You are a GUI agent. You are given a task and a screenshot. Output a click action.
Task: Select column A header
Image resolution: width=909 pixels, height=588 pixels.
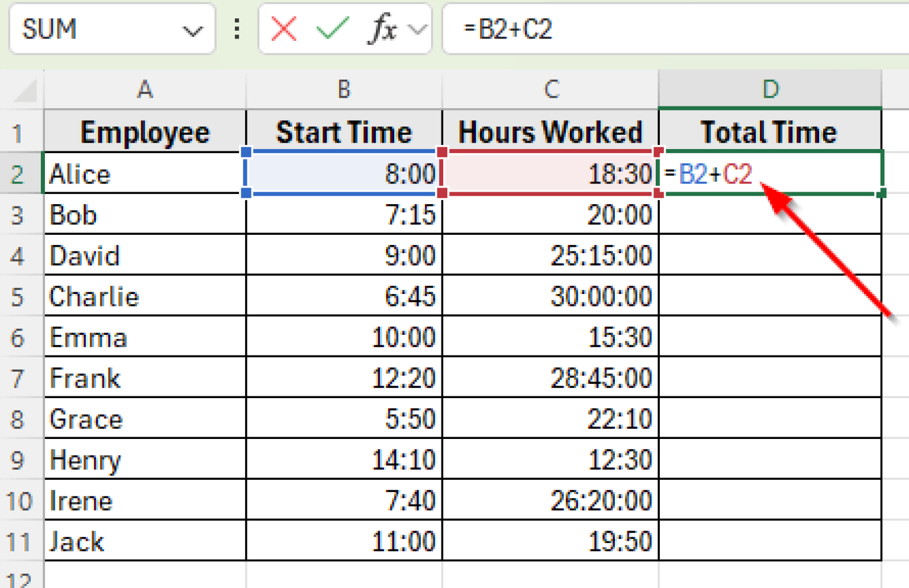(x=144, y=90)
